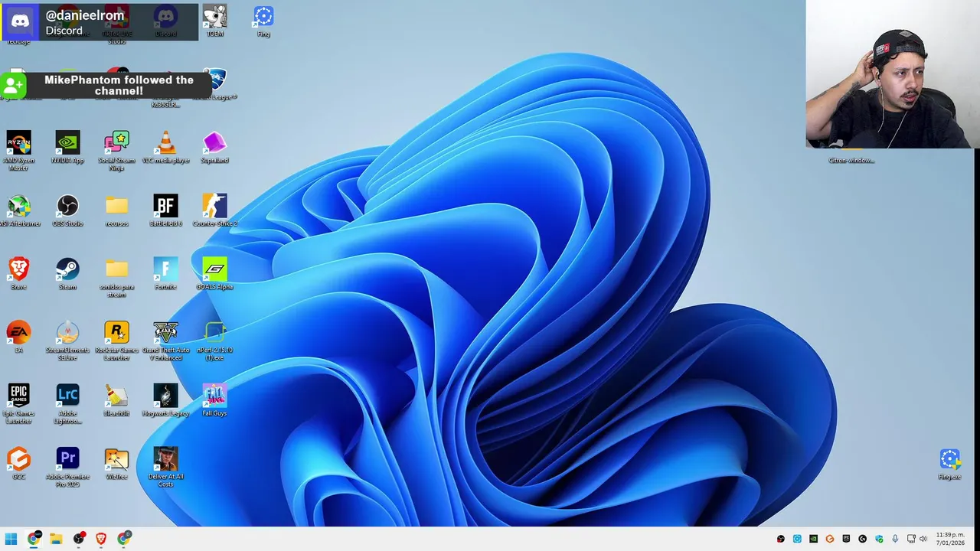Click the Citron-window... desktop label
Image resolution: width=980 pixels, height=551 pixels.
coord(851,161)
